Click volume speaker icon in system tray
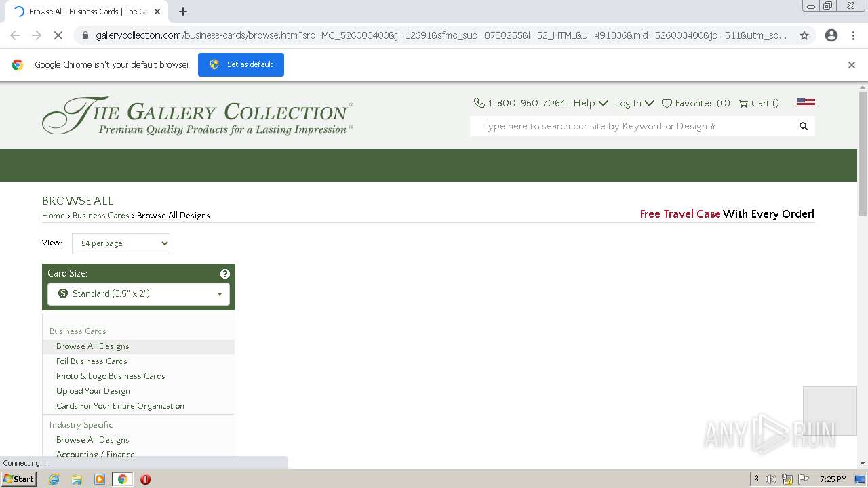Viewport: 868px width, 488px height. (771, 479)
